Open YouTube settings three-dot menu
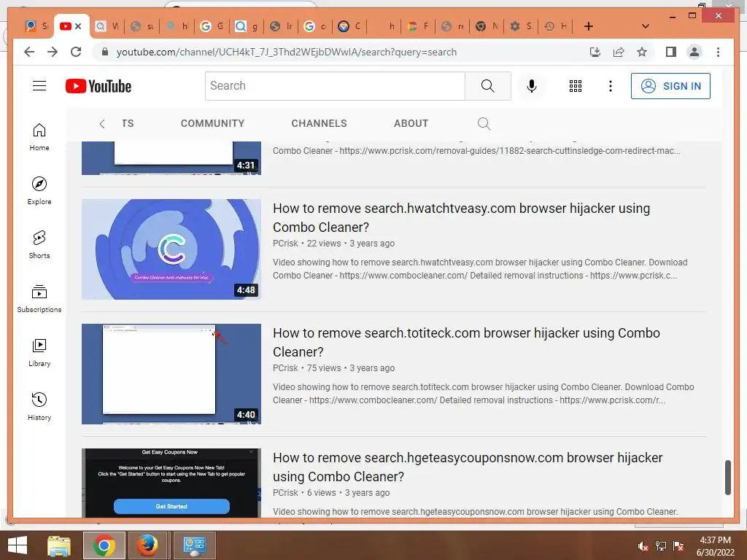 click(x=611, y=86)
